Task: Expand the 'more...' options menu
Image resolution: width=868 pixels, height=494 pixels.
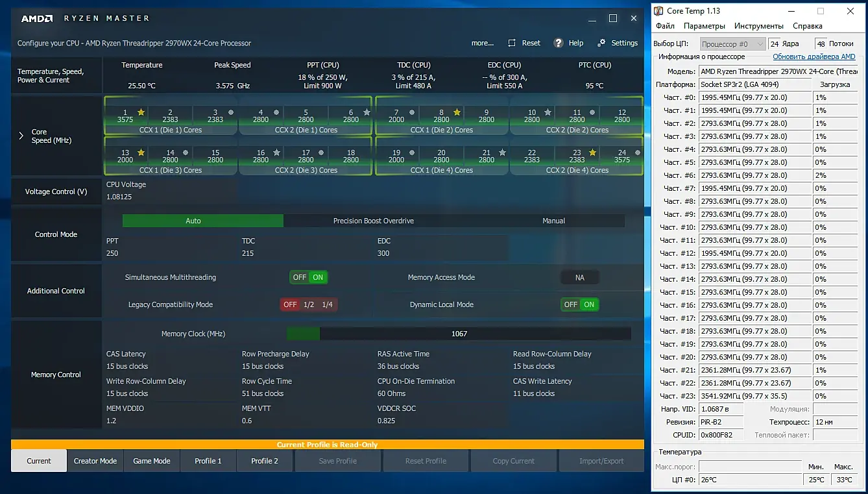Action: click(482, 43)
